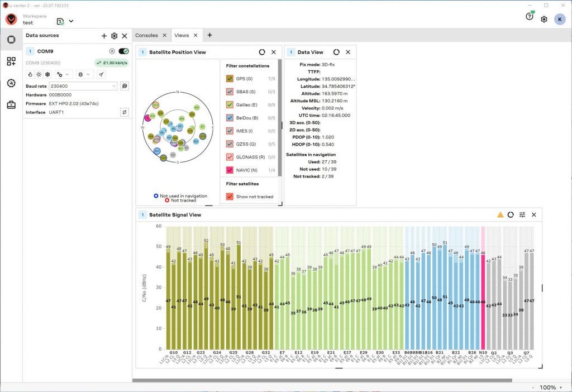
Task: Click the warning triangle in Satellite Signal View
Action: coord(500,214)
